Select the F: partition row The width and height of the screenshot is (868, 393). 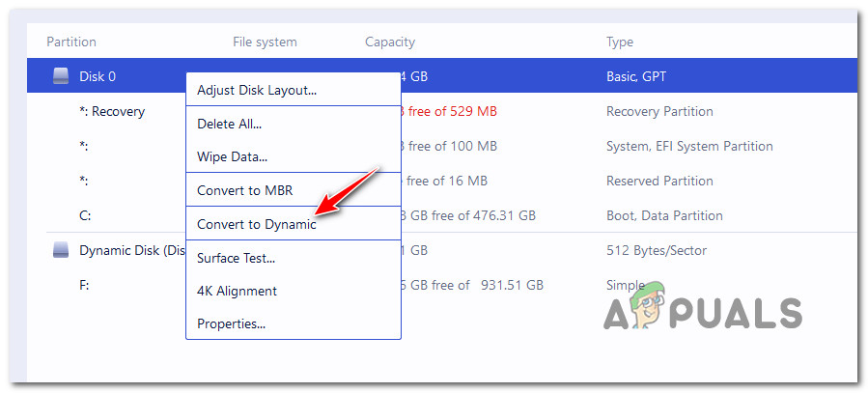coord(85,285)
